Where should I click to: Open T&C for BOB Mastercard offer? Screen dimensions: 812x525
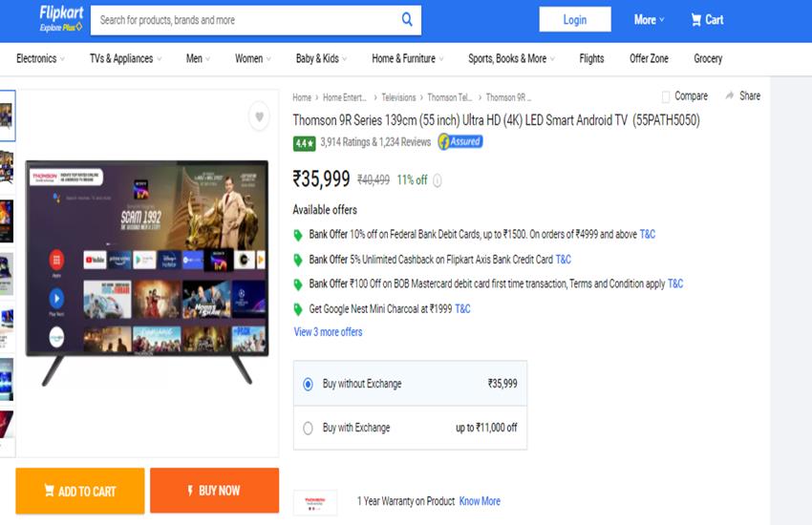pyautogui.click(x=675, y=283)
